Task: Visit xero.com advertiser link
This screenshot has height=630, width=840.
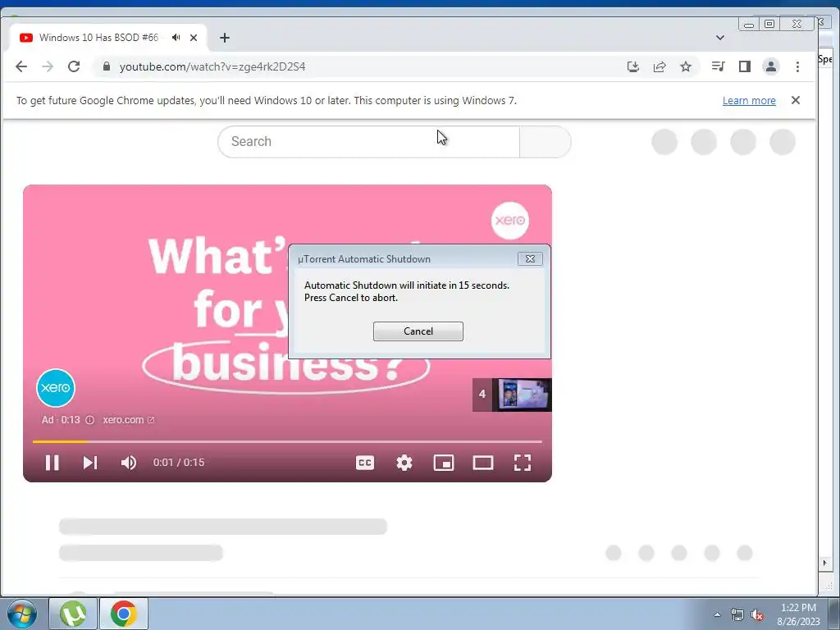Action: [x=129, y=420]
